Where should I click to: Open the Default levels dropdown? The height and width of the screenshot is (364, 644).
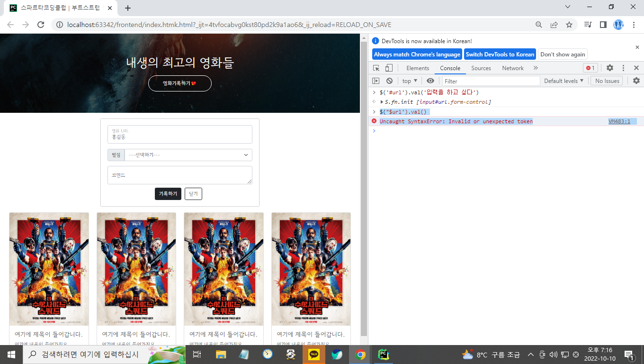click(x=563, y=81)
